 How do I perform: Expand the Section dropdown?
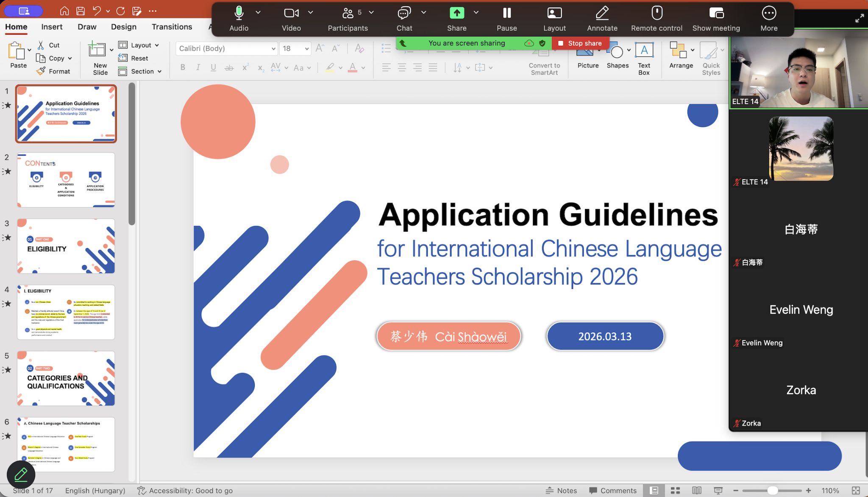click(159, 72)
